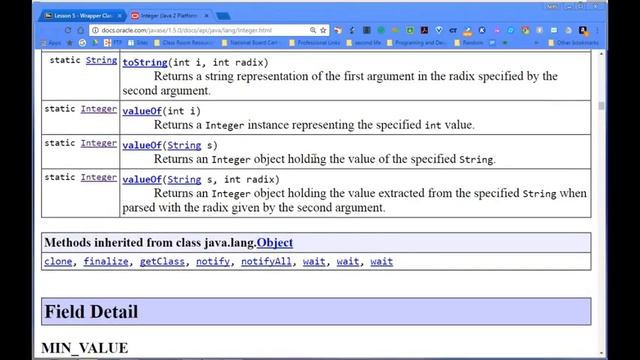Open a new browser tab
This screenshot has width=640, height=360.
[223, 16]
